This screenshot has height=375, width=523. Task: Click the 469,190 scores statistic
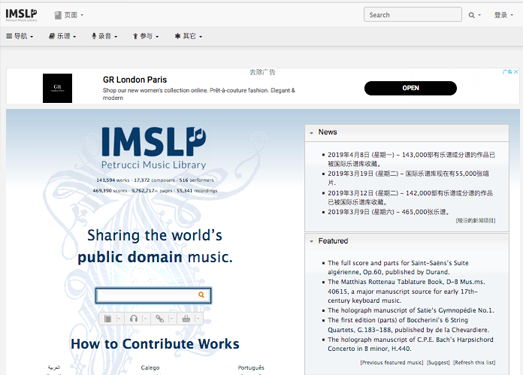(110, 191)
